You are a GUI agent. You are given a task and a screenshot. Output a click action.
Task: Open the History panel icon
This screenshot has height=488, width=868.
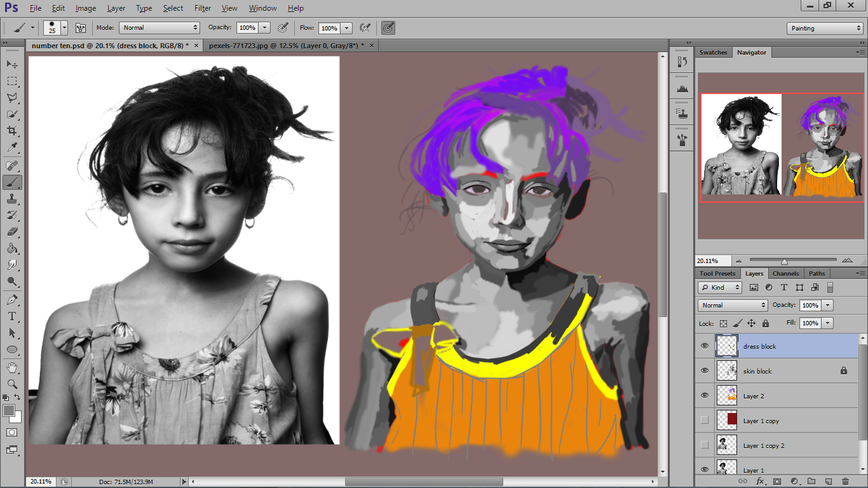tap(682, 62)
